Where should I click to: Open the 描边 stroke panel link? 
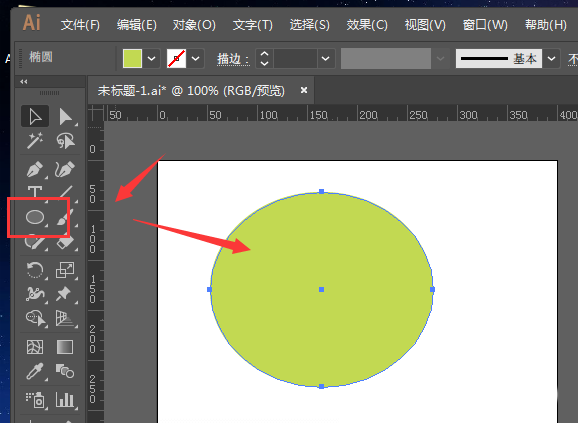tap(233, 59)
